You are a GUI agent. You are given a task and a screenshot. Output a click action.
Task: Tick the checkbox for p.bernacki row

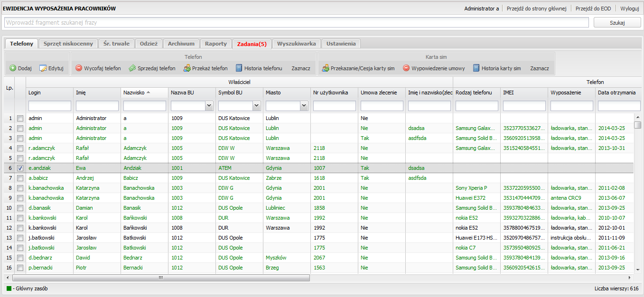click(20, 268)
